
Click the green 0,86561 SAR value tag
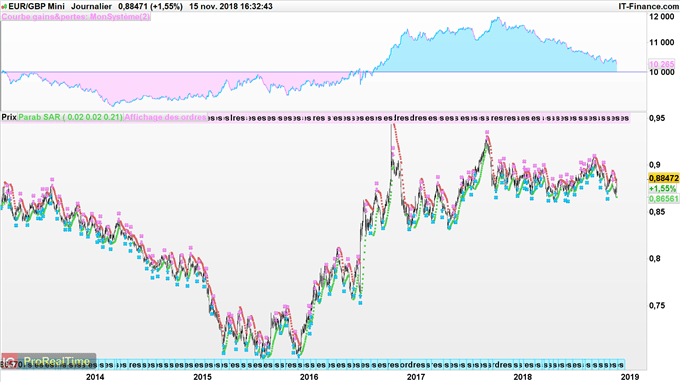point(663,199)
